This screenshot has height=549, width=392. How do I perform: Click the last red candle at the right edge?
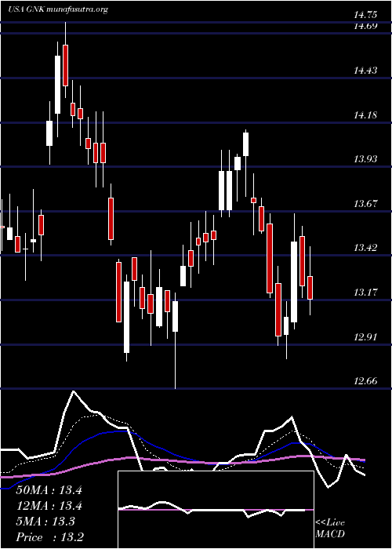click(x=310, y=288)
